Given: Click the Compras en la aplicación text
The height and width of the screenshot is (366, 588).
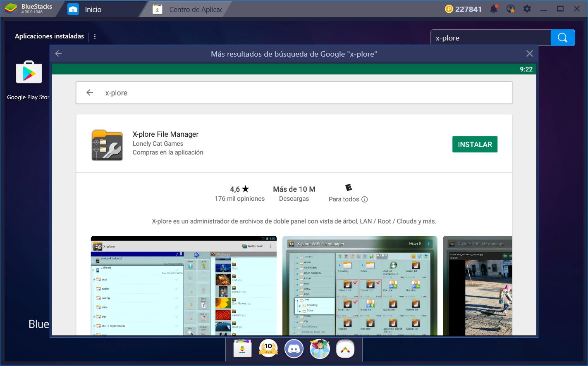Looking at the screenshot, I should (168, 152).
